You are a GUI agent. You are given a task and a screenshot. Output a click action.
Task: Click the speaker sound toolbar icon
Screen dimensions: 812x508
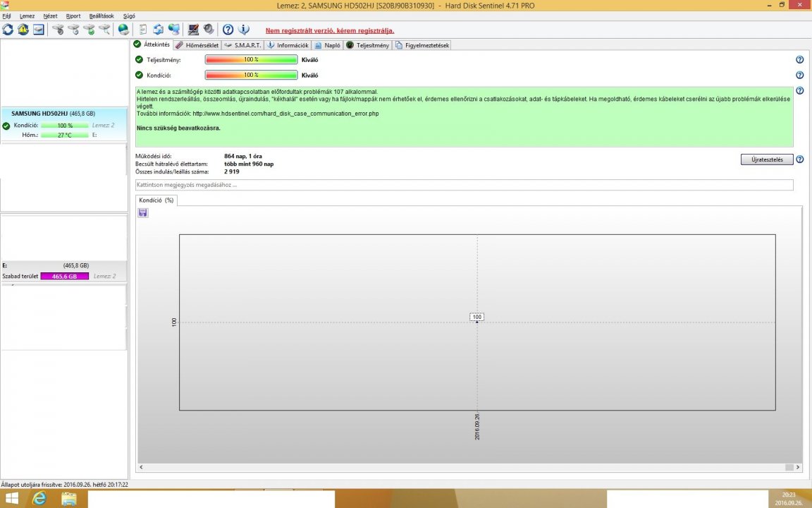[x=209, y=30]
